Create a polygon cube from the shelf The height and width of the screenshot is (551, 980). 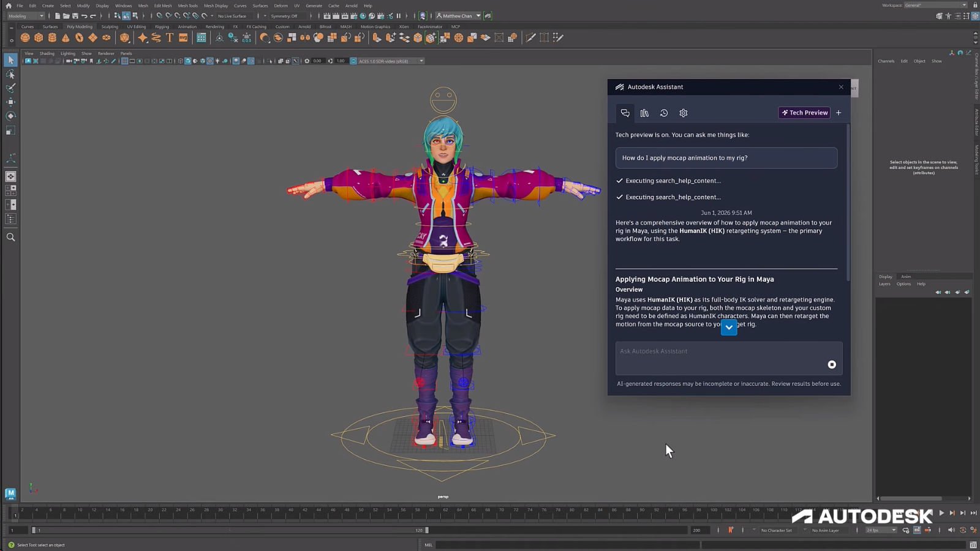click(x=39, y=38)
